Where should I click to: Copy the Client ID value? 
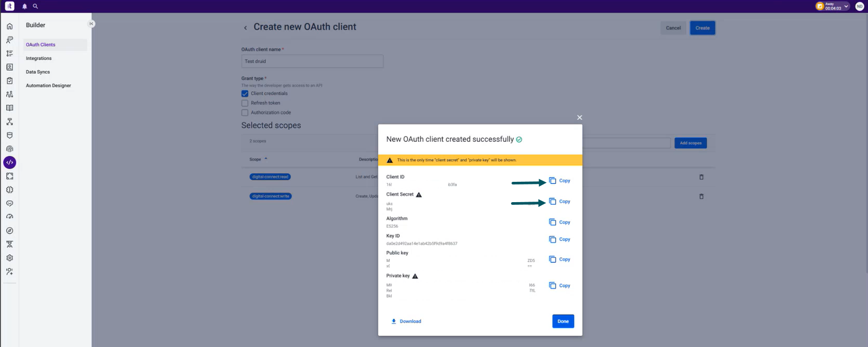(x=560, y=181)
